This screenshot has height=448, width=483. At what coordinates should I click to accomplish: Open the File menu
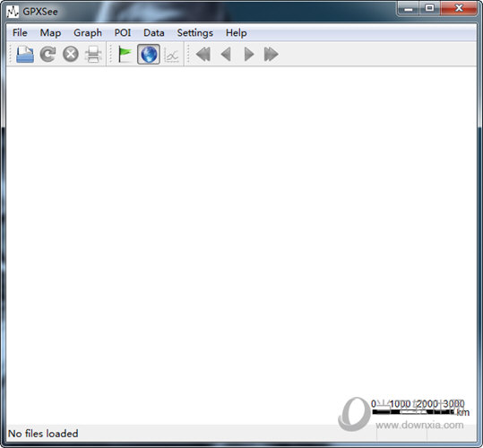click(x=20, y=32)
